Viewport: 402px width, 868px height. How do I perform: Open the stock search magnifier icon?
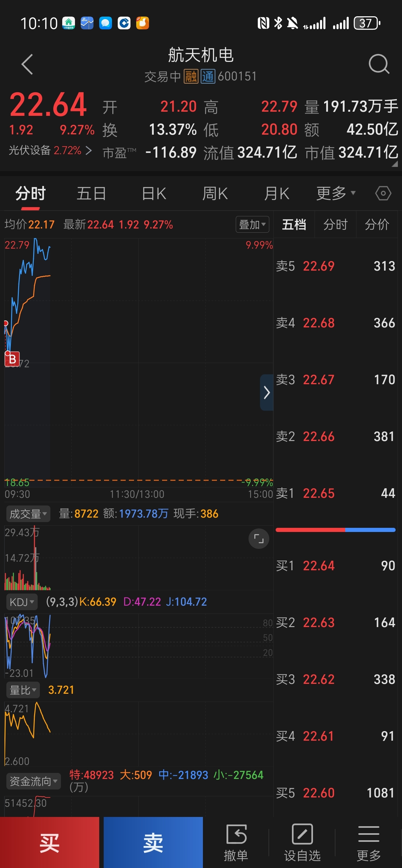(x=379, y=64)
